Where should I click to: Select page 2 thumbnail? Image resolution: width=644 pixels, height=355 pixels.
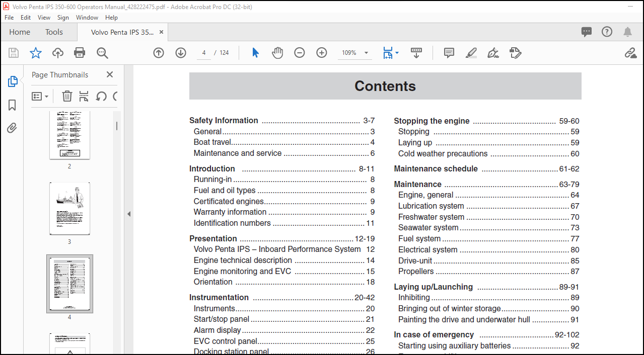click(69, 135)
